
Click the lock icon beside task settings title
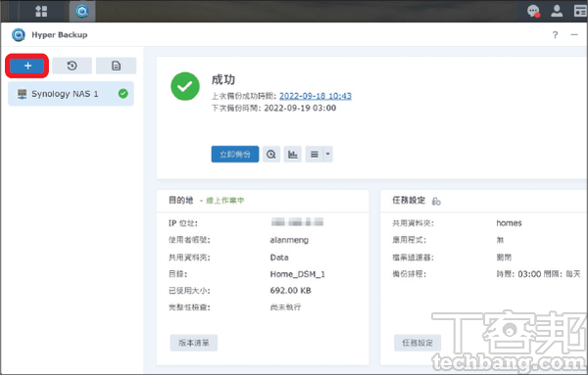[436, 201]
